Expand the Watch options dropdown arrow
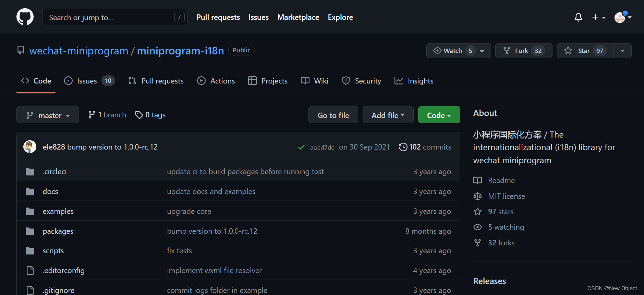The width and height of the screenshot is (644, 295). (482, 51)
